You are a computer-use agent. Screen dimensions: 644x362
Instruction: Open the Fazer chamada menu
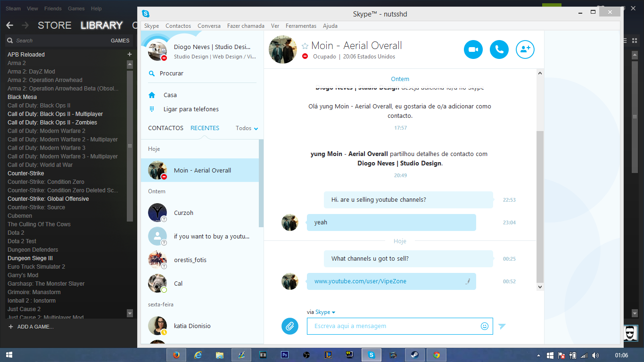246,26
